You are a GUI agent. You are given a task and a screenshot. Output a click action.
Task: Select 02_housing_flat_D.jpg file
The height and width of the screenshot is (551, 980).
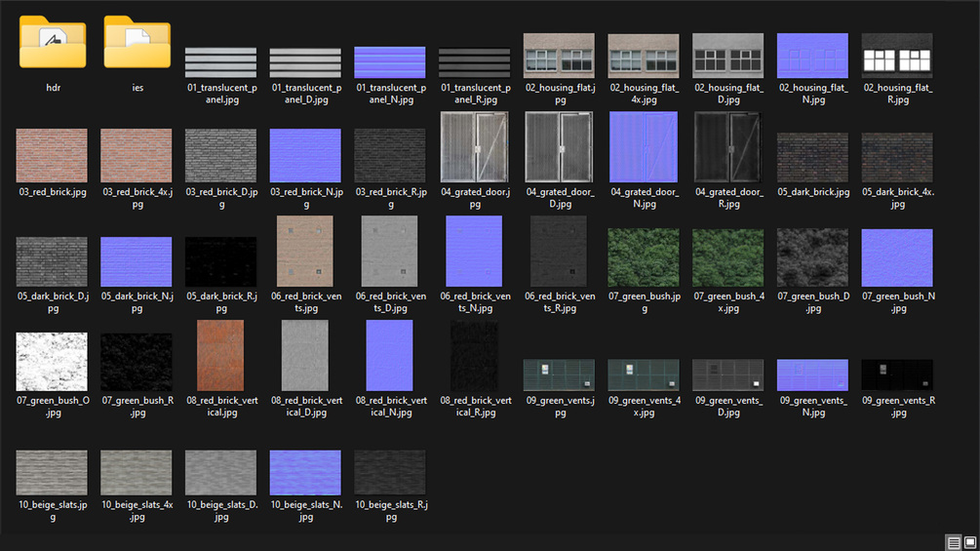click(x=727, y=56)
